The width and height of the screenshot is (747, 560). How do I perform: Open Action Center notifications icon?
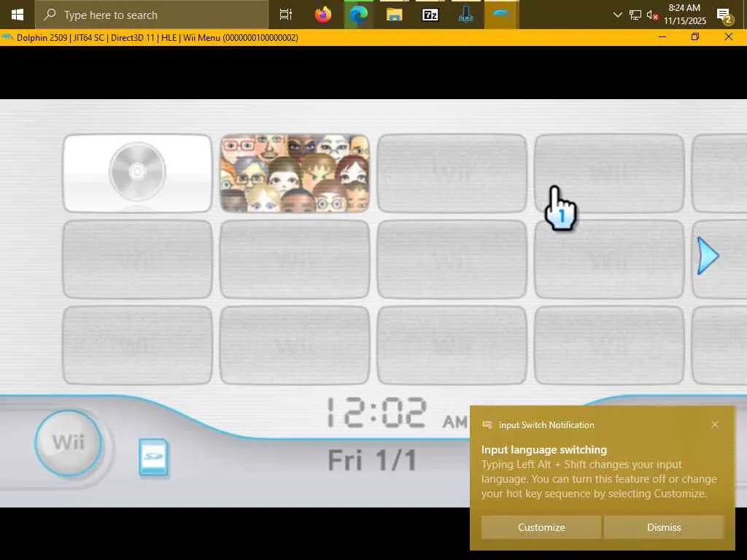(724, 16)
